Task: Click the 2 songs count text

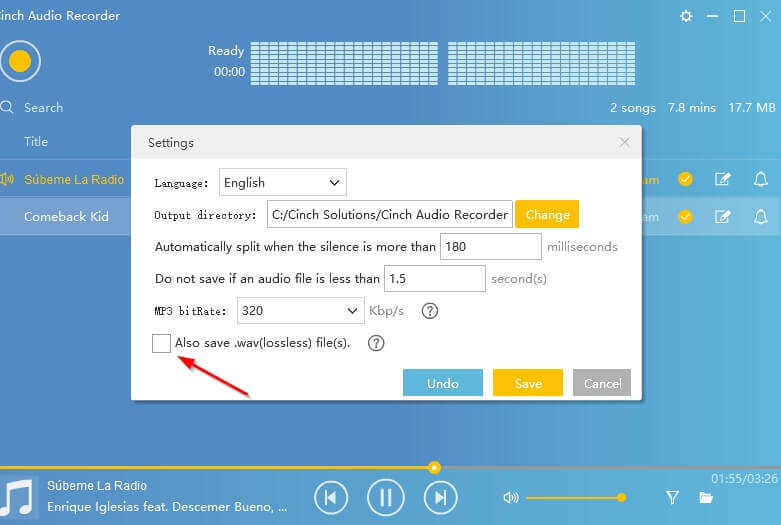Action: 633,108
